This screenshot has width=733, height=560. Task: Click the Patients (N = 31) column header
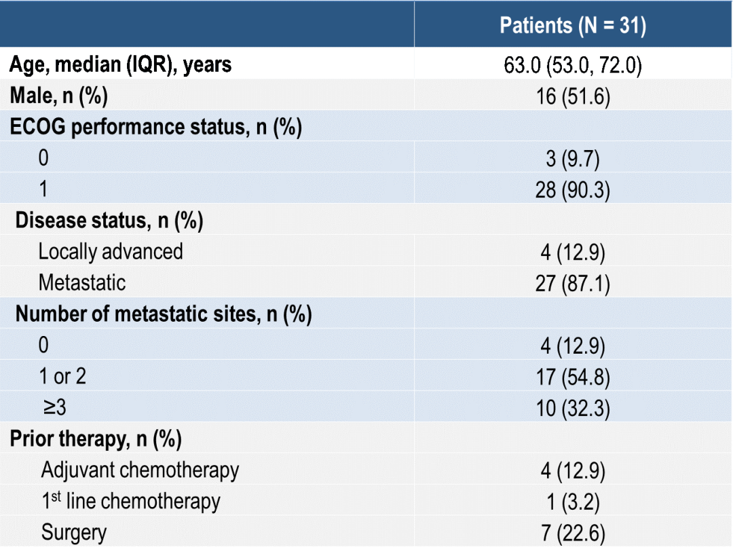pyautogui.click(x=573, y=25)
